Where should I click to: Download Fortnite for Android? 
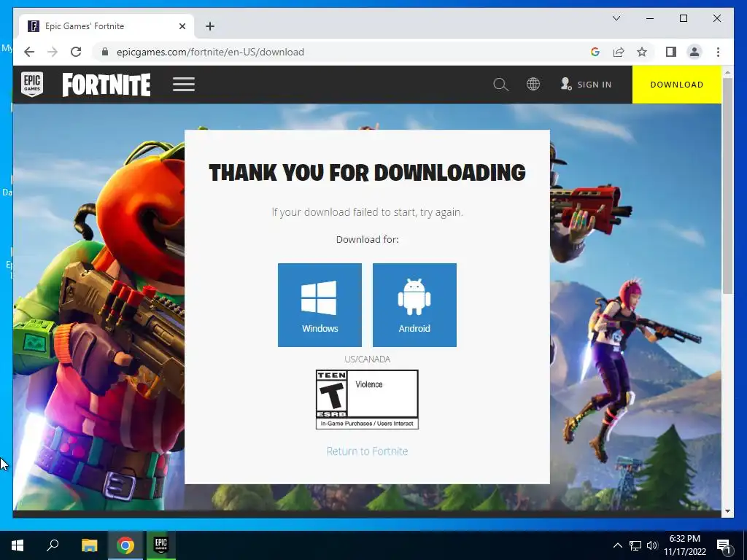click(x=414, y=305)
